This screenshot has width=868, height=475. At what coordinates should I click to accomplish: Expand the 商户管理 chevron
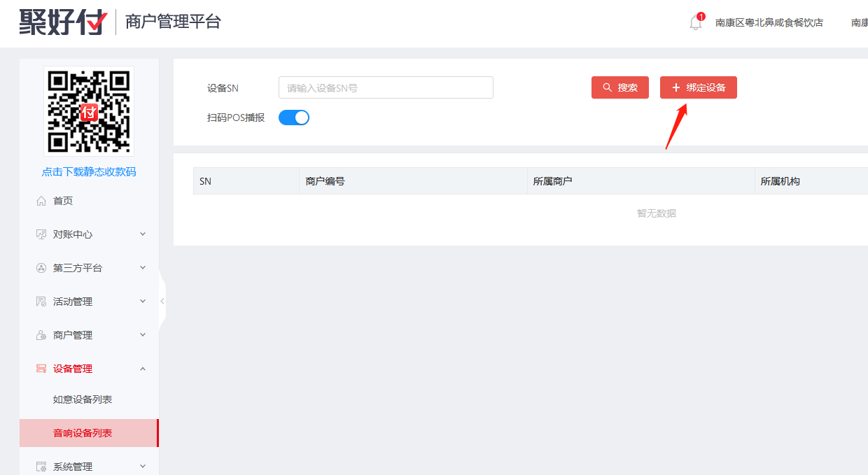coord(143,335)
